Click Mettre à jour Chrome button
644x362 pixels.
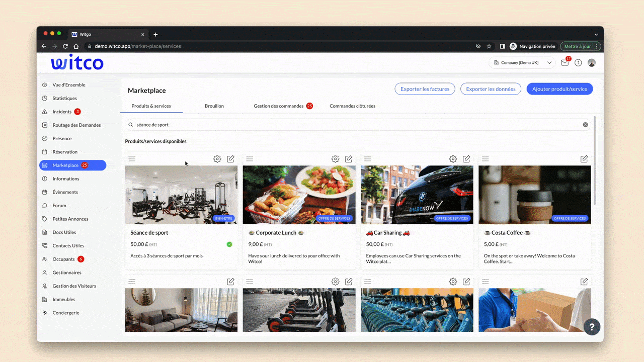click(x=580, y=46)
